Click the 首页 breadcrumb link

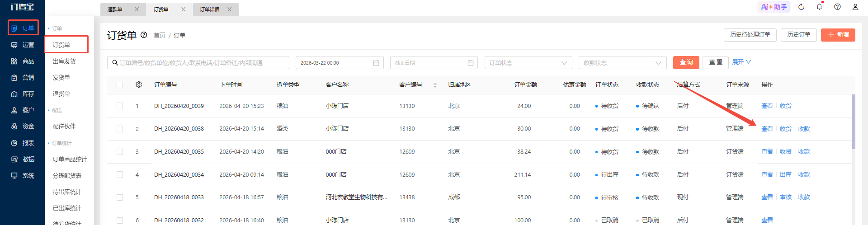(160, 35)
